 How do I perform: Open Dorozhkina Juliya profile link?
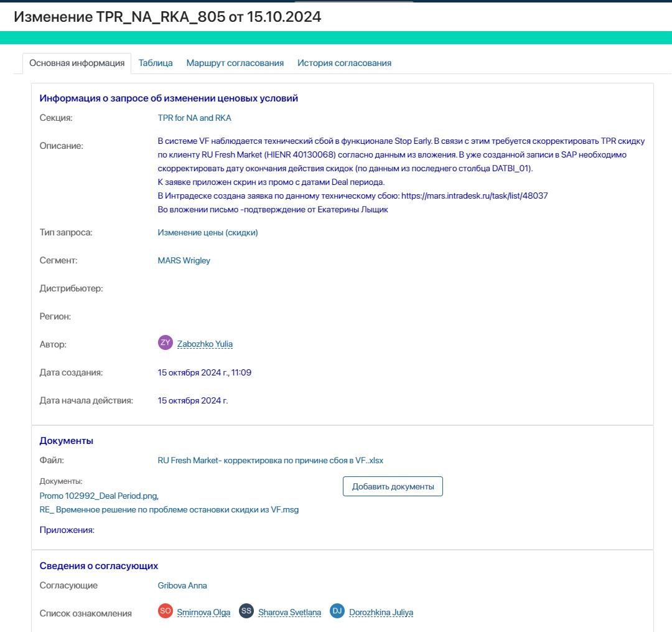click(381, 612)
